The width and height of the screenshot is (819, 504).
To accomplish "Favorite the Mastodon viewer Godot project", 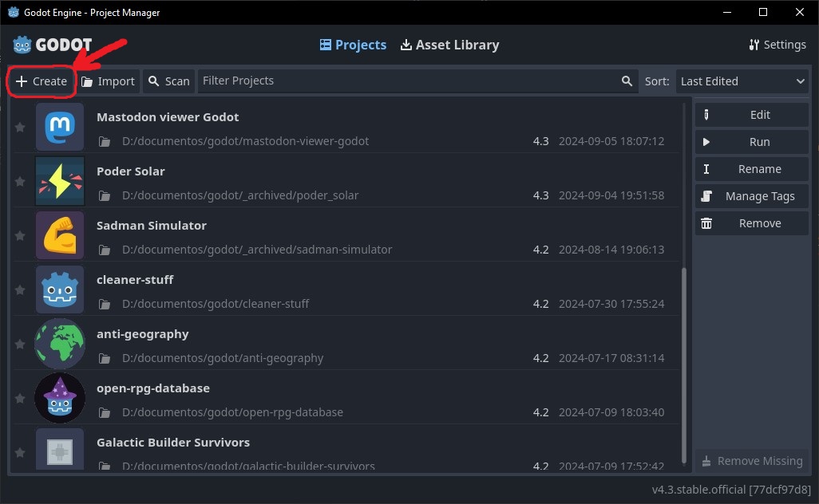I will click(20, 128).
